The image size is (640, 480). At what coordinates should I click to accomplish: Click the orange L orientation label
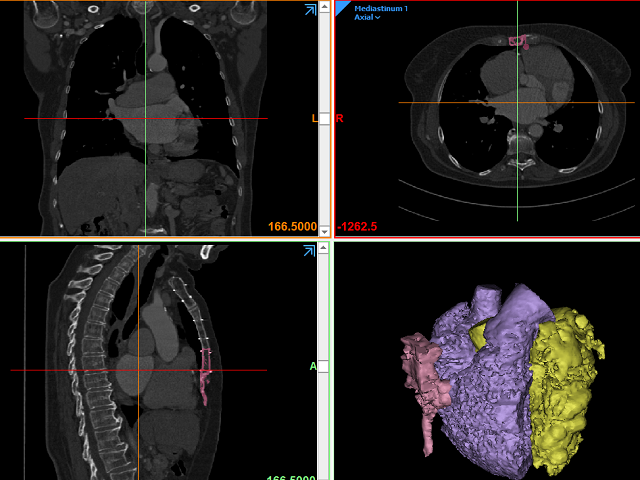314,118
